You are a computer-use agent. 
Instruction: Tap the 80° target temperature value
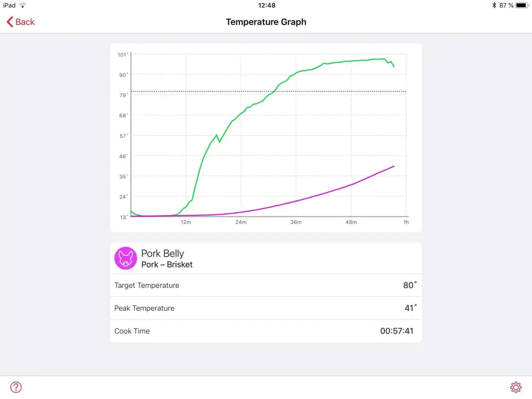pos(410,285)
